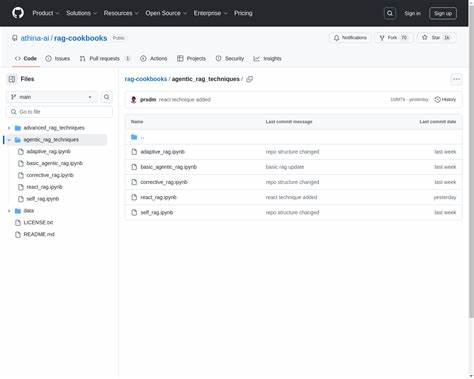Switch to the Security tab
The height and width of the screenshot is (379, 474).
(x=230, y=59)
